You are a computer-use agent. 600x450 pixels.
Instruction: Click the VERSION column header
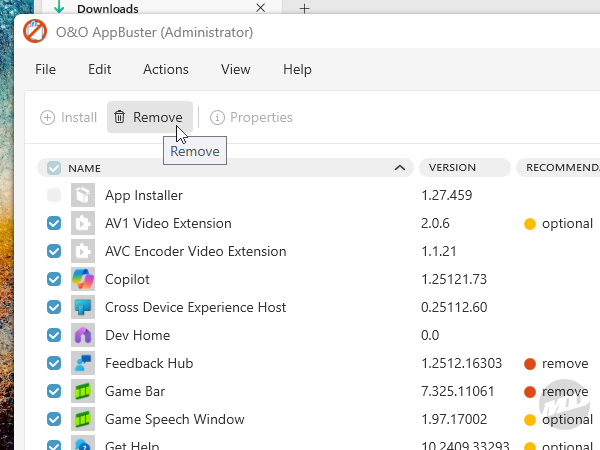tap(454, 168)
